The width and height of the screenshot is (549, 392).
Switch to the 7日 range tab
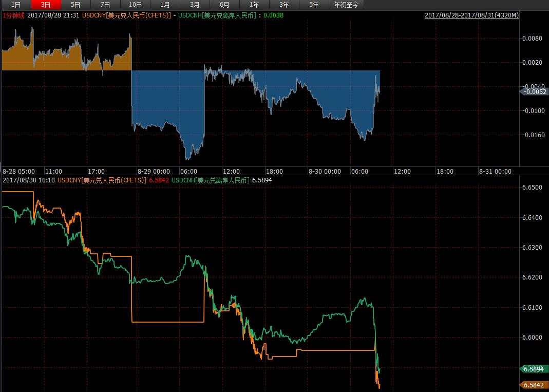tap(105, 5)
